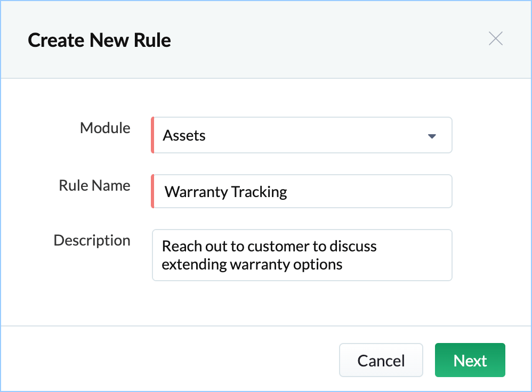Screen dimensions: 532x392
Task: Click the Create New Rule title
Action: click(x=99, y=40)
